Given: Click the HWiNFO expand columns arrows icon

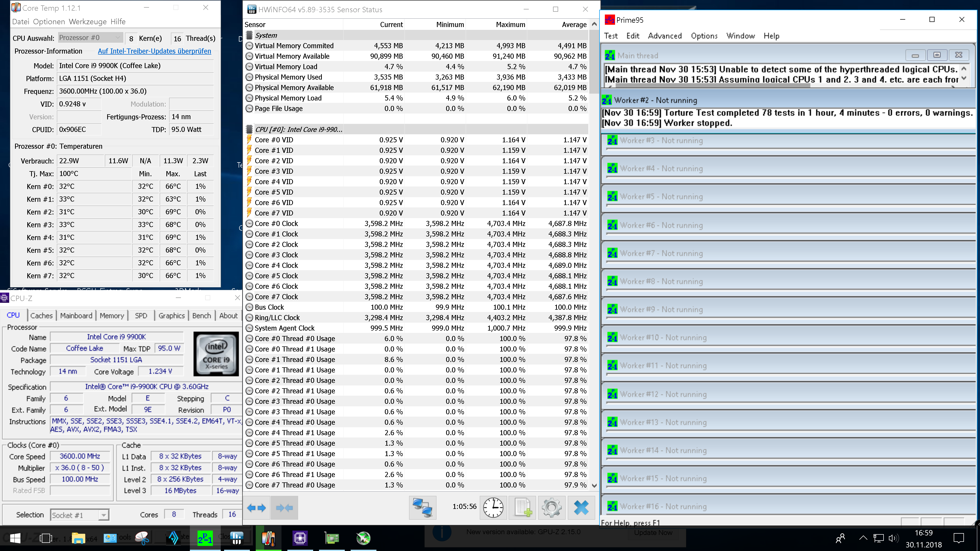Looking at the screenshot, I should 256,507.
